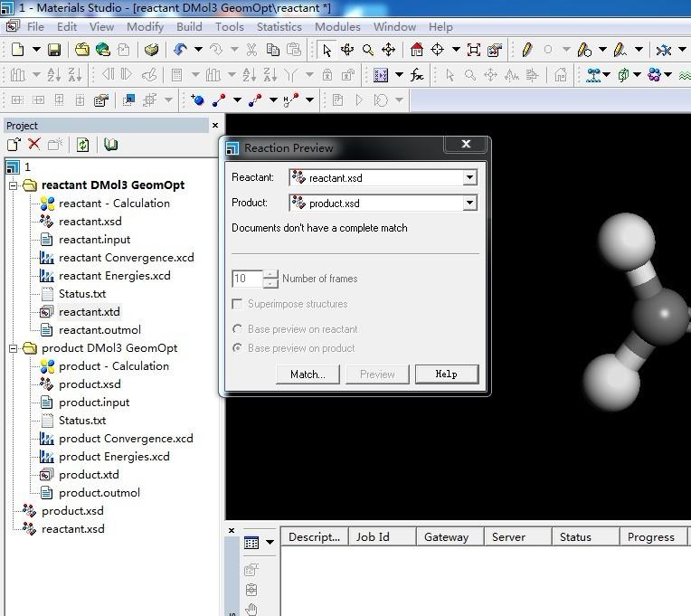The height and width of the screenshot is (616, 691).
Task: Open the Product document dropdown
Action: [x=469, y=204]
